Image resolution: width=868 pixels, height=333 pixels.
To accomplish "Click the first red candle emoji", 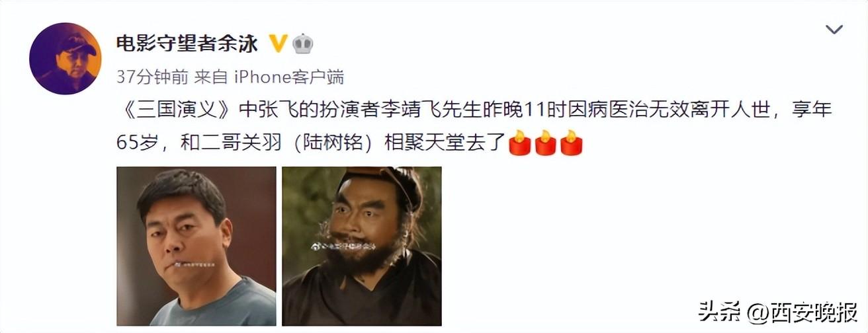I will coord(519,143).
